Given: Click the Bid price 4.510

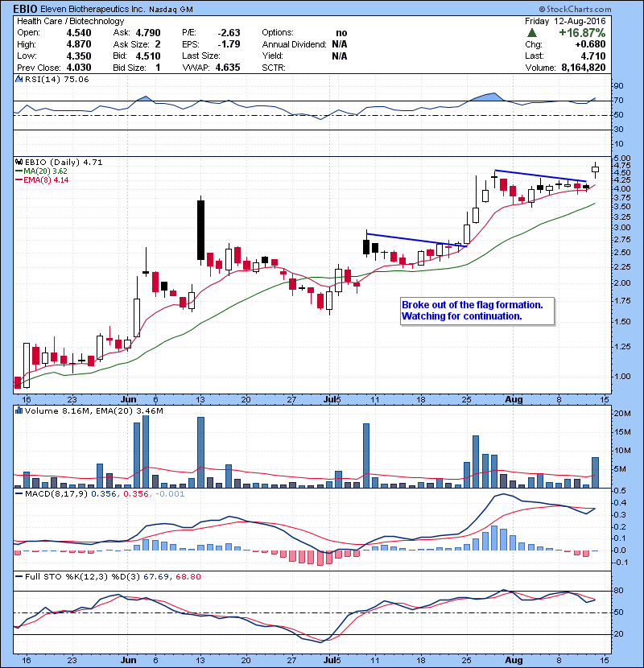Looking at the screenshot, I should click(x=148, y=56).
